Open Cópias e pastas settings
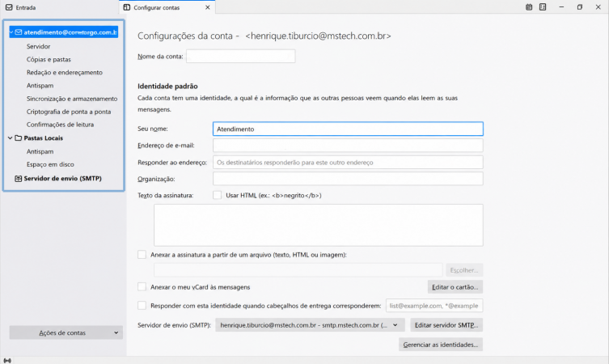The height and width of the screenshot is (364, 609). pos(49,59)
